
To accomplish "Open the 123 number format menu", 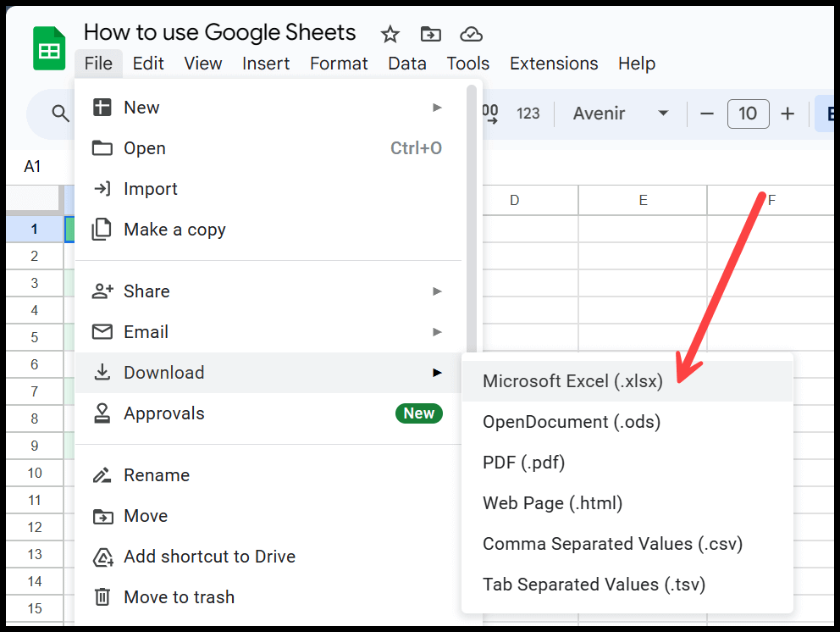I will coord(528,114).
